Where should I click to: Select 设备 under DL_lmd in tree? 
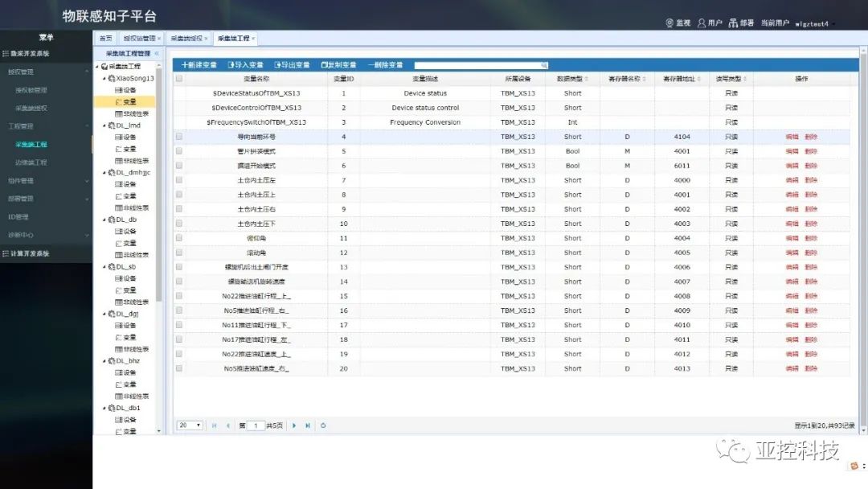point(125,137)
